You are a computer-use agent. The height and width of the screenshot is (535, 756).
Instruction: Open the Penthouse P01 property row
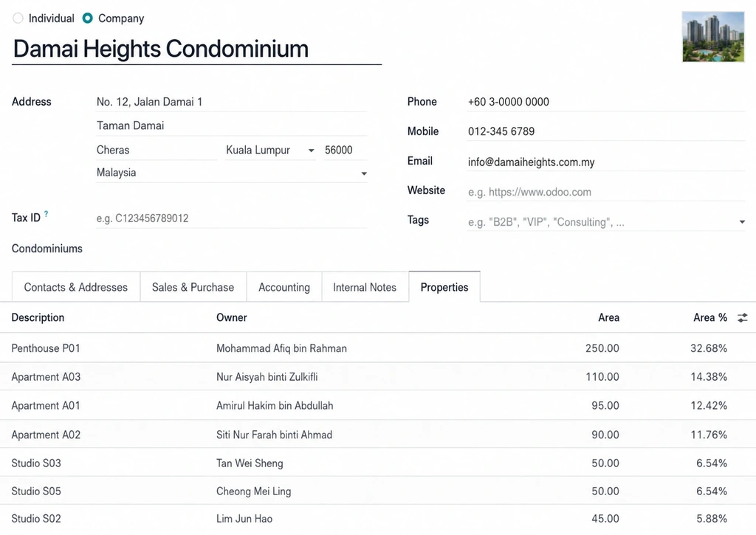point(378,348)
